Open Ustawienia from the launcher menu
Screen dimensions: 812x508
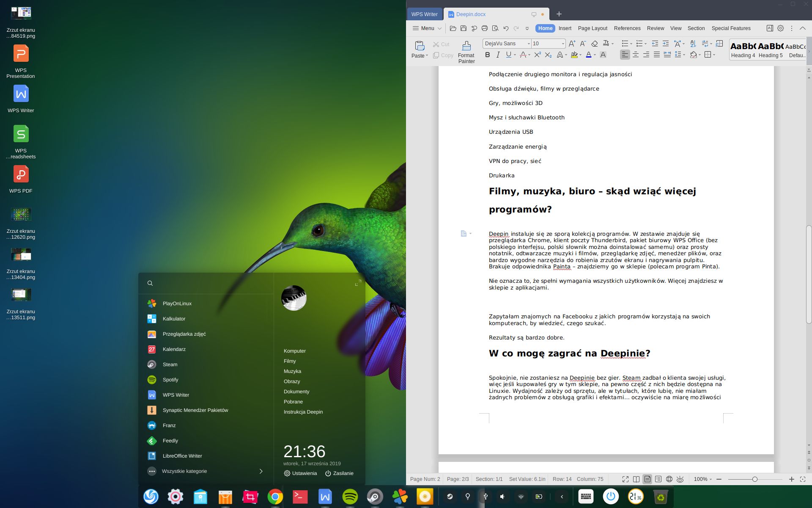click(300, 473)
